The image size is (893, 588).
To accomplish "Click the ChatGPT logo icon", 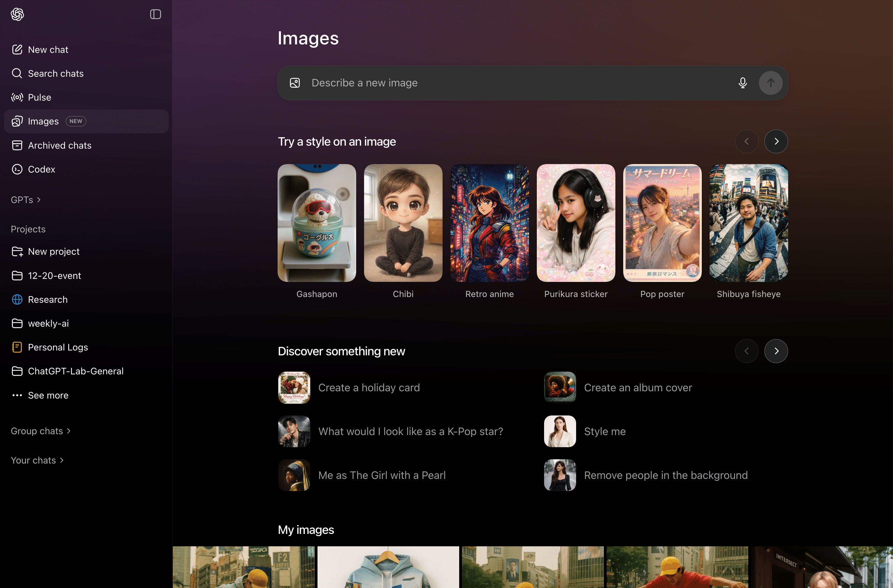I will click(x=17, y=14).
